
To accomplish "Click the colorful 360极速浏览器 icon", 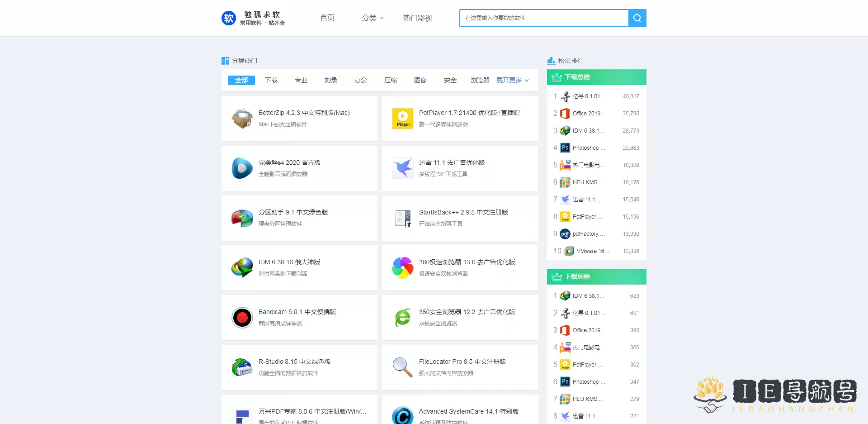I will [x=402, y=267].
